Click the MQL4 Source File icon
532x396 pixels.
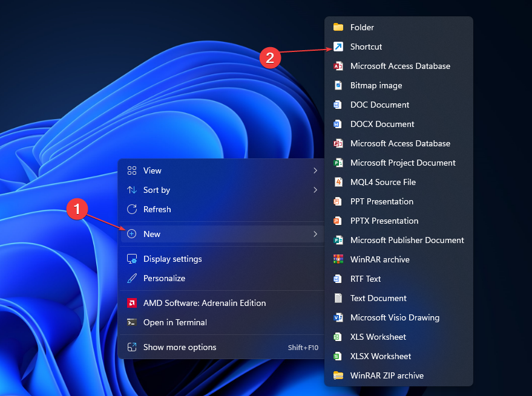click(x=339, y=182)
